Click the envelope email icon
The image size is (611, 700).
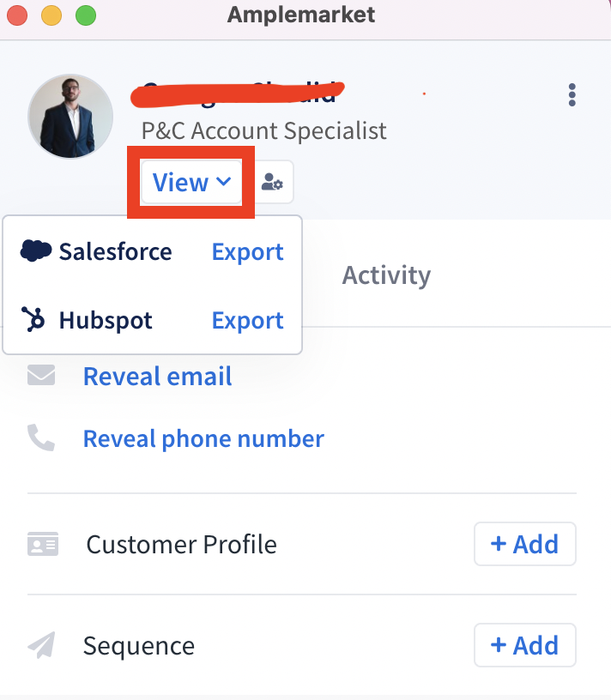(x=41, y=375)
